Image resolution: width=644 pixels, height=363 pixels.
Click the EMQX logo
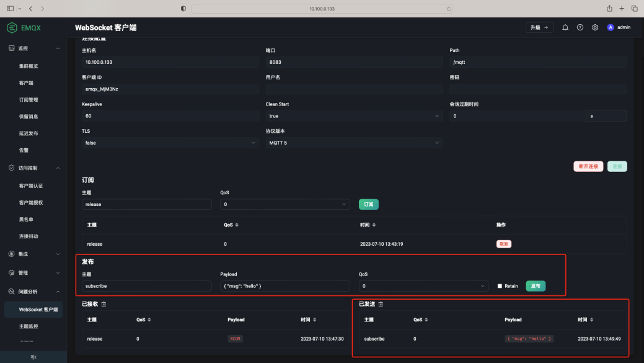(x=25, y=28)
